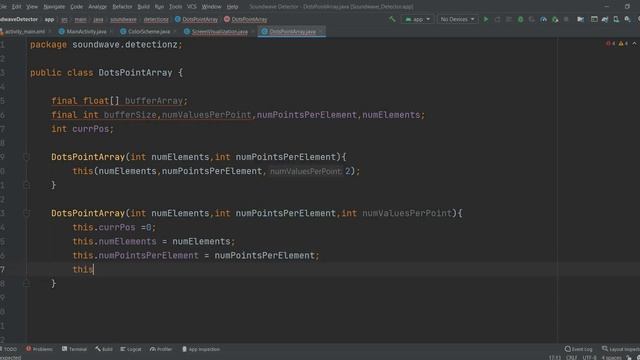The image size is (640, 360).
Task: Switch to the ScreenVisualization.java tab
Action: coord(220,31)
